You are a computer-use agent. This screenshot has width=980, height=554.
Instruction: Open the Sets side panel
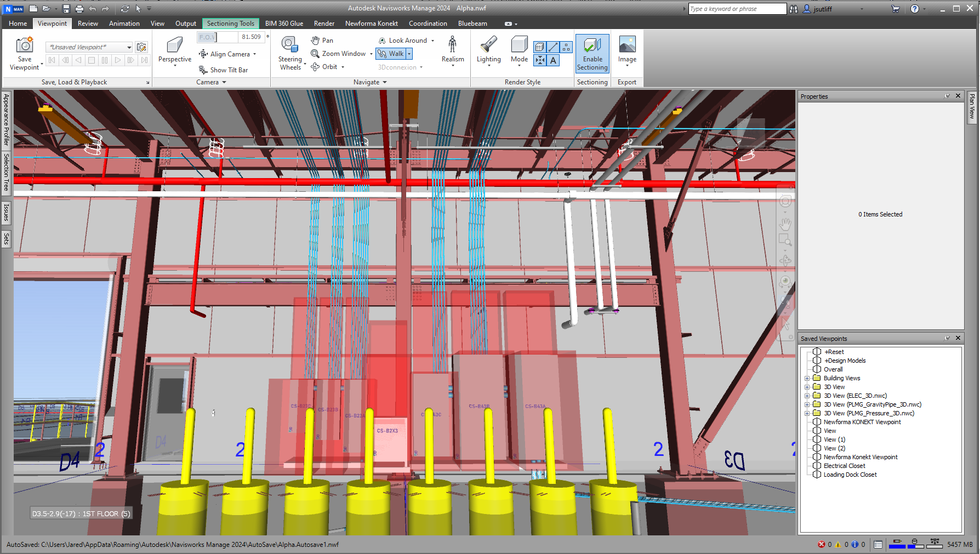click(x=6, y=238)
